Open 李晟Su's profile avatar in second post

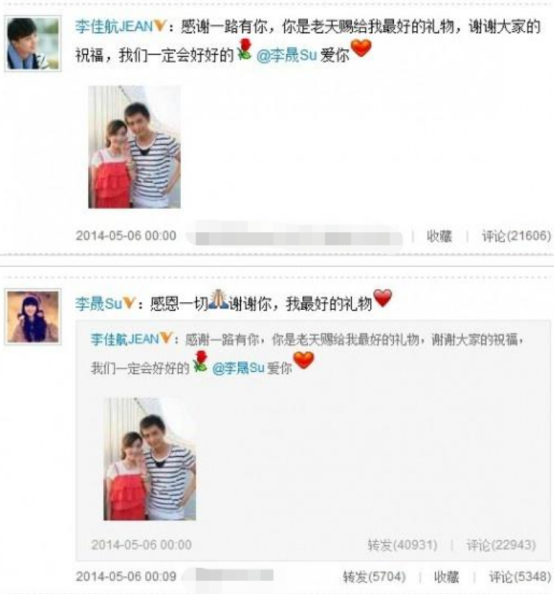click(x=33, y=317)
